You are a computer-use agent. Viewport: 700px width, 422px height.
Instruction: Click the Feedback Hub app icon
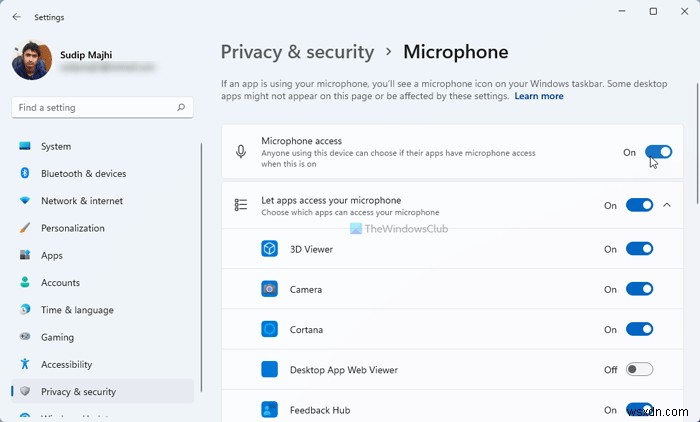[x=269, y=409]
